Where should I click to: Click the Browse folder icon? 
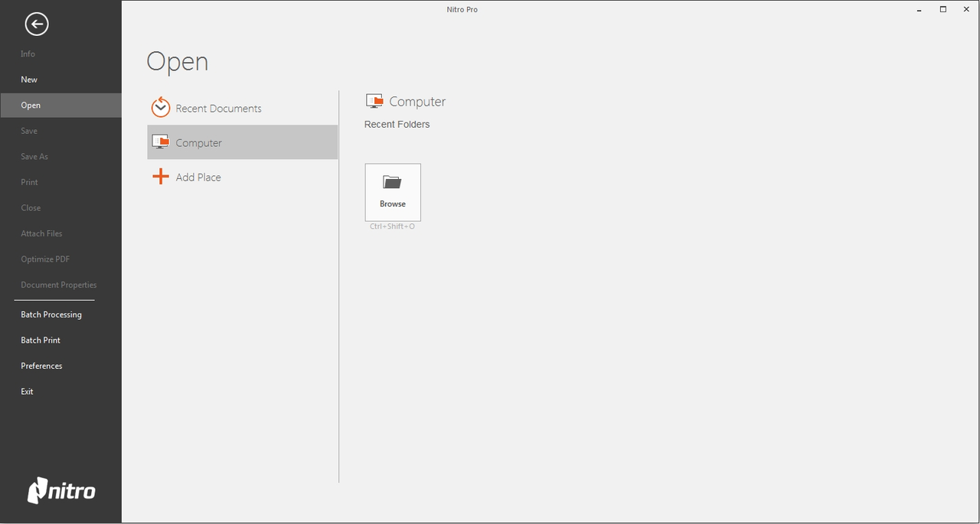(x=393, y=182)
